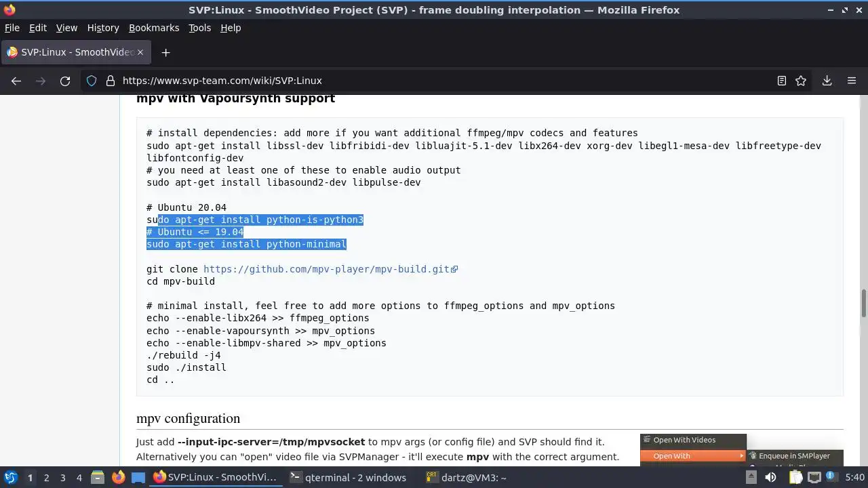Click the page vertical scrollbar thumb
Viewport: 868px width, 488px height.
click(863, 303)
